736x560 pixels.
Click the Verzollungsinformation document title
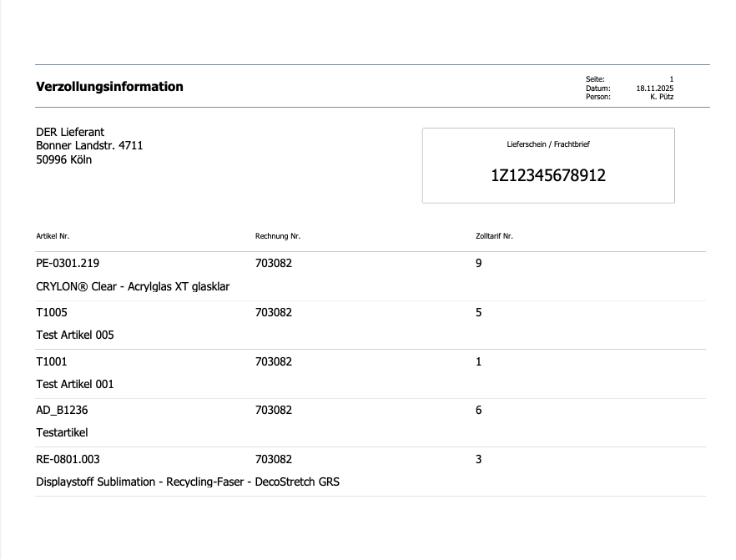(x=109, y=87)
